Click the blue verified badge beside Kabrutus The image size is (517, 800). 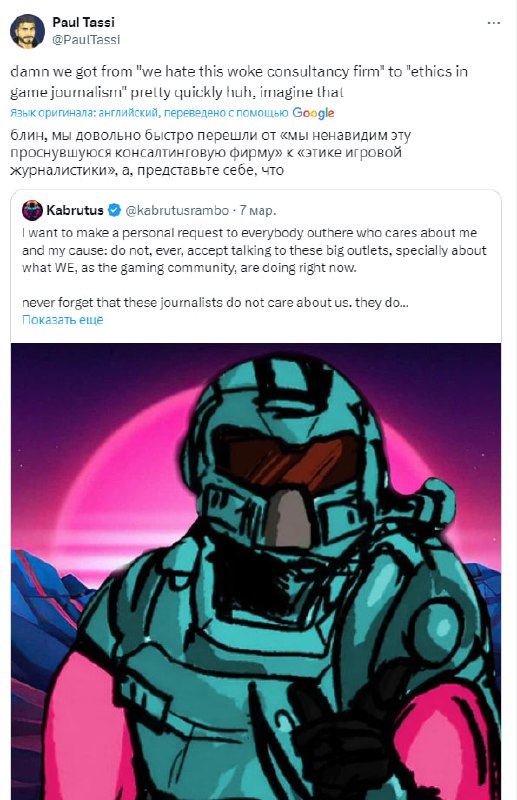point(114,210)
